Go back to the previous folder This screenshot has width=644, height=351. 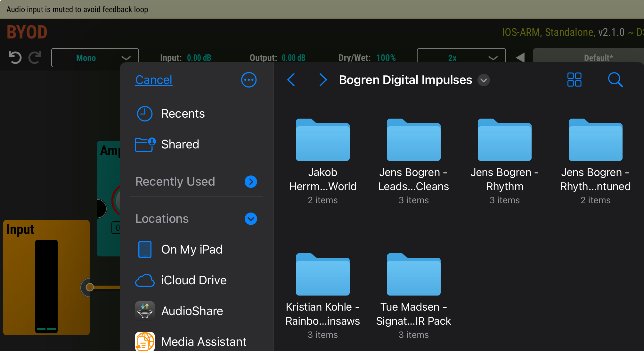coord(291,80)
